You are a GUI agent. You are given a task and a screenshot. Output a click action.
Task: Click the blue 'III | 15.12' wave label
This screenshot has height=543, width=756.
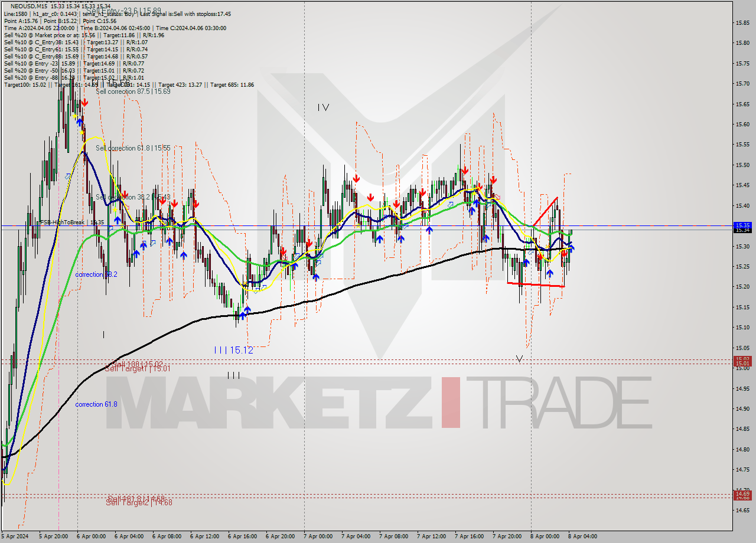click(234, 350)
